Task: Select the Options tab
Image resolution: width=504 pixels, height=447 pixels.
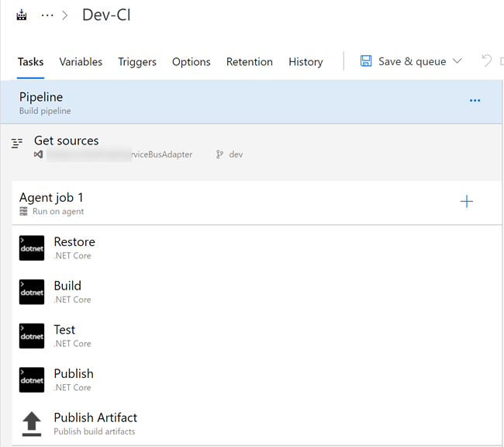Action: (191, 62)
